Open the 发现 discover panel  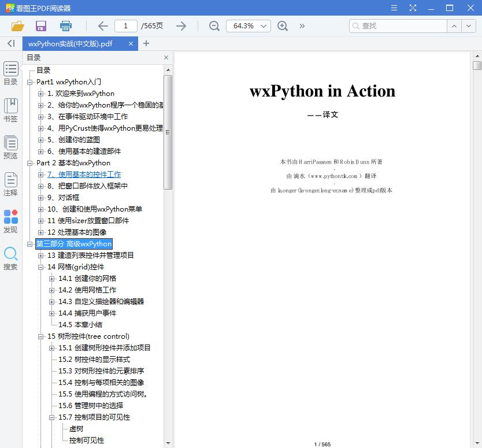click(10, 219)
